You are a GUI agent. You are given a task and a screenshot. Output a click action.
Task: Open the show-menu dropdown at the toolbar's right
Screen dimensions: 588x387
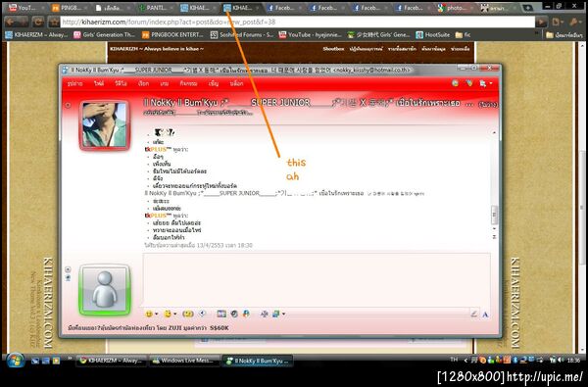tap(486, 83)
